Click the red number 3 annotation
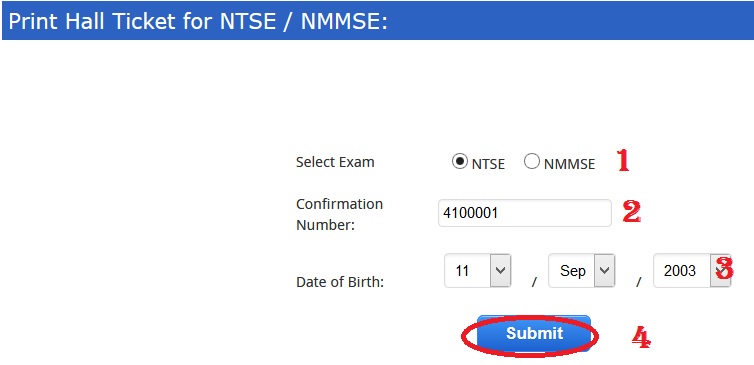Viewport: 754px width, 365px height. pyautogui.click(x=725, y=268)
